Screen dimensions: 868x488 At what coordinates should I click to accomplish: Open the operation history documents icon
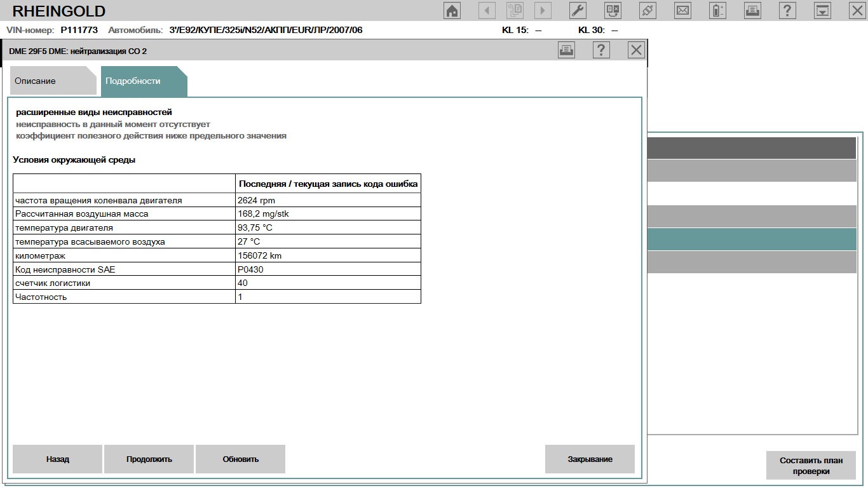click(515, 10)
